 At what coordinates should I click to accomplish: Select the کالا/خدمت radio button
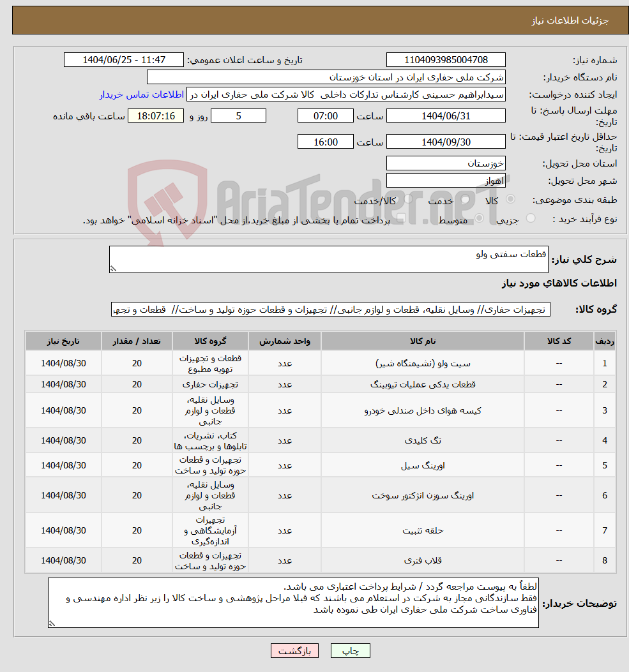coord(409,198)
